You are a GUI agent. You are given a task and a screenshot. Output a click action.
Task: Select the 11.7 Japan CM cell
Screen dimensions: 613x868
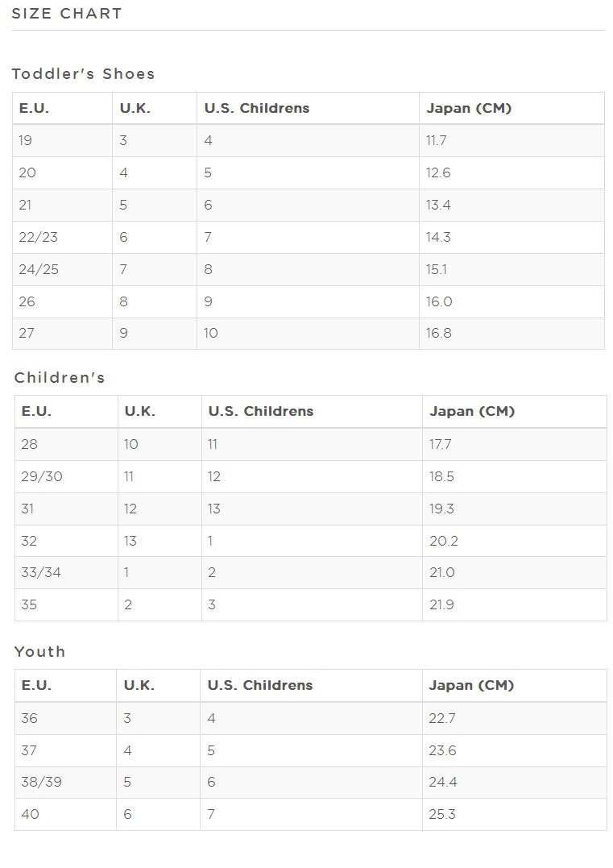437,141
